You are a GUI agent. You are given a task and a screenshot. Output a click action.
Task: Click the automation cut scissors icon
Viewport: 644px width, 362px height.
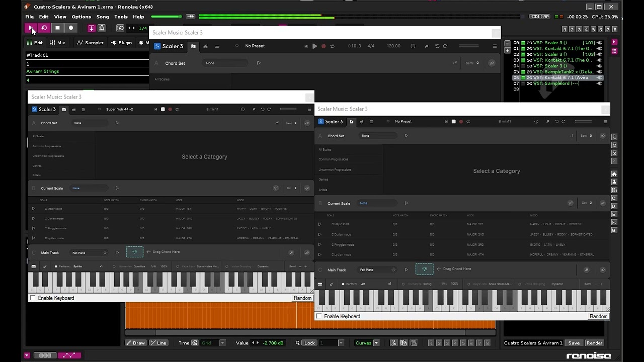[395, 343]
